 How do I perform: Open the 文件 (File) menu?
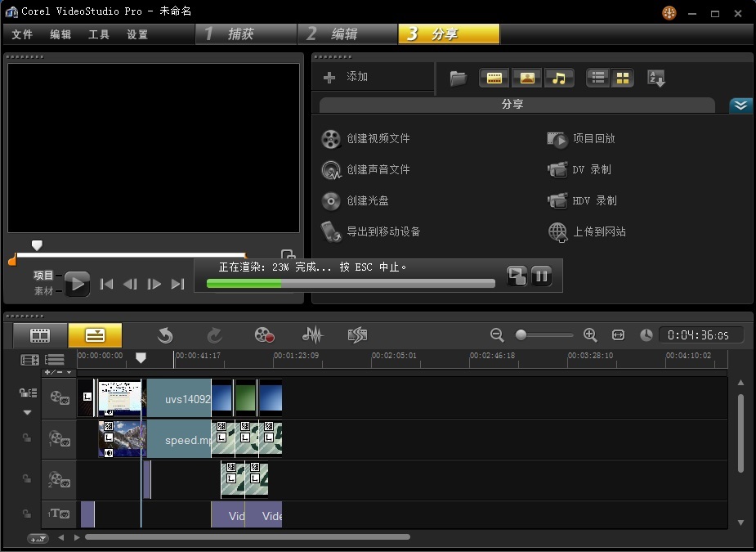tap(22, 34)
